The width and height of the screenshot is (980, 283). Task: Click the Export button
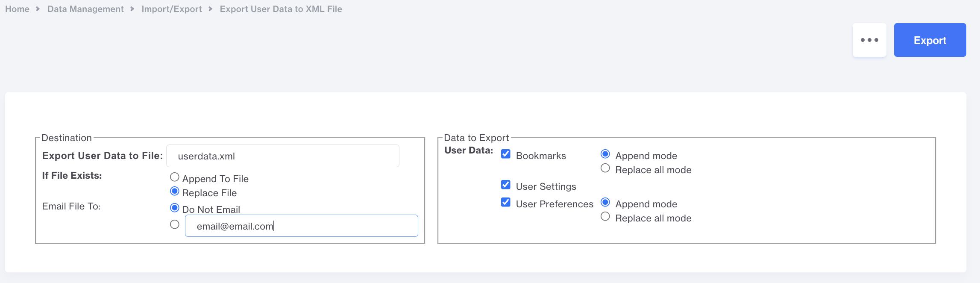(x=930, y=40)
